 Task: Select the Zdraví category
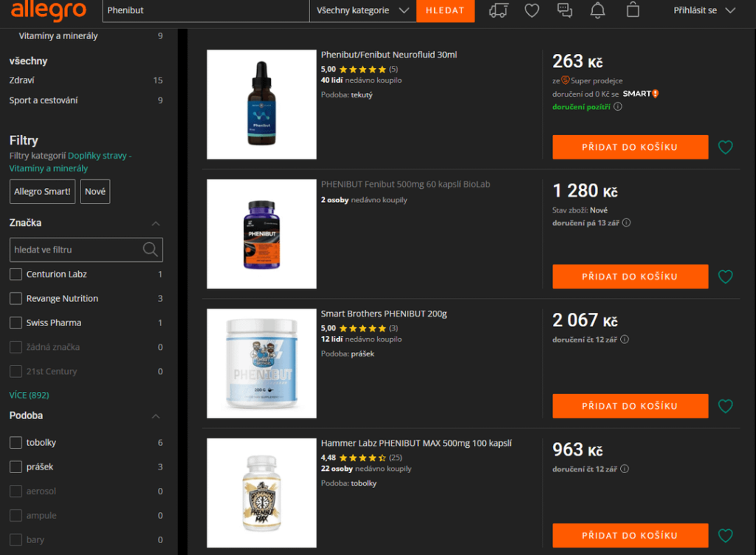pyautogui.click(x=21, y=80)
